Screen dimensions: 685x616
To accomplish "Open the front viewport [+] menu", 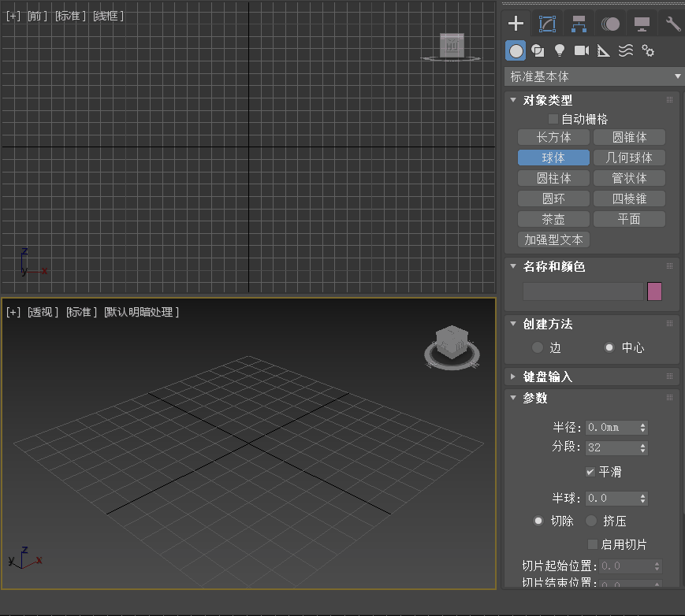I will [x=13, y=17].
